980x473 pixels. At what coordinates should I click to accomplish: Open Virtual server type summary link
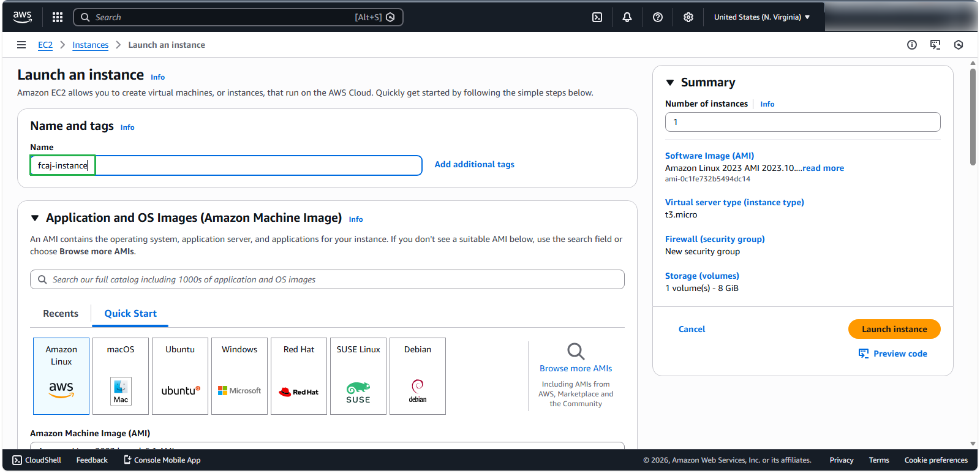coord(734,202)
